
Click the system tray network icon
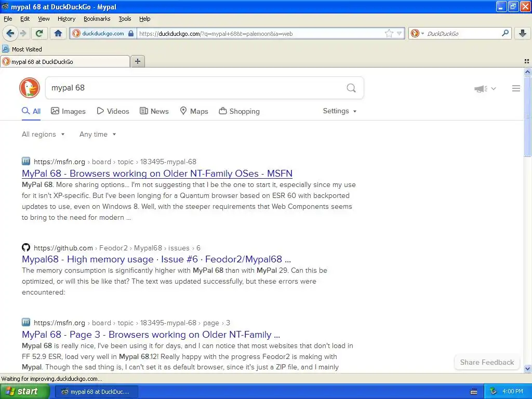(x=493, y=391)
